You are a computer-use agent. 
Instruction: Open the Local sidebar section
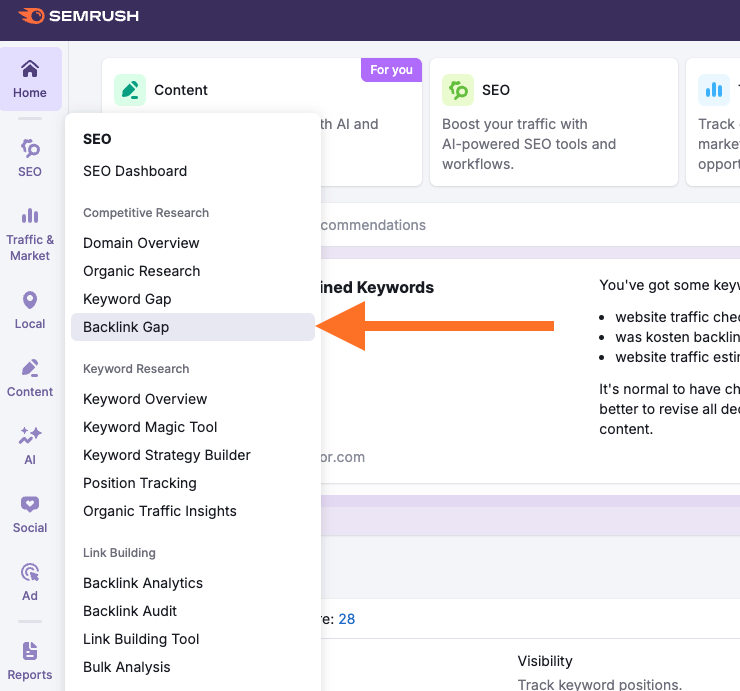tap(30, 310)
